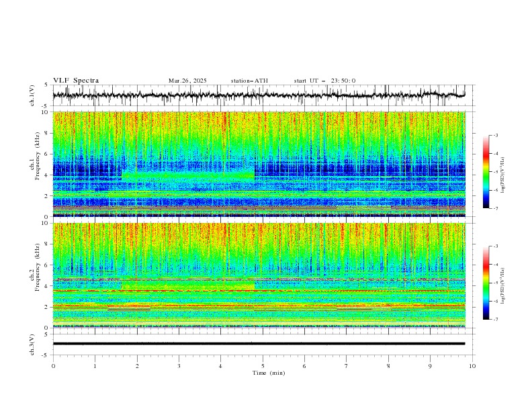Click the time axis tick label '8'
This screenshot has width=532, height=411.
coord(388,366)
